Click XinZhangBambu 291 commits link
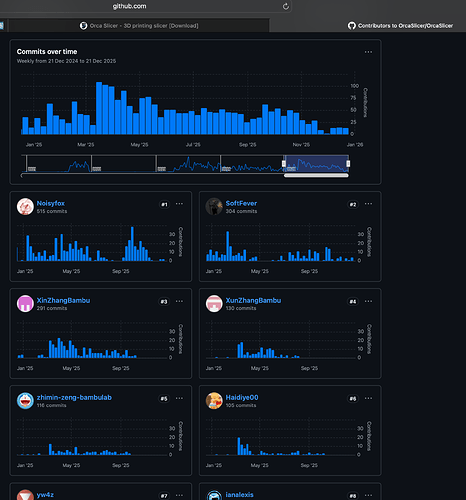The width and height of the screenshot is (466, 500). point(52,308)
